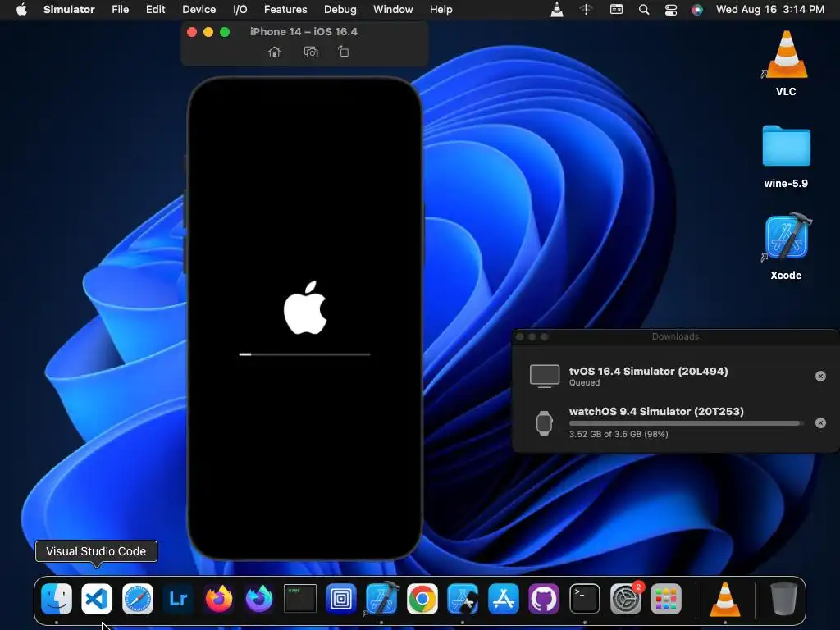Open the Apple menu
Image resolution: width=840 pixels, height=630 pixels.
[21, 9]
